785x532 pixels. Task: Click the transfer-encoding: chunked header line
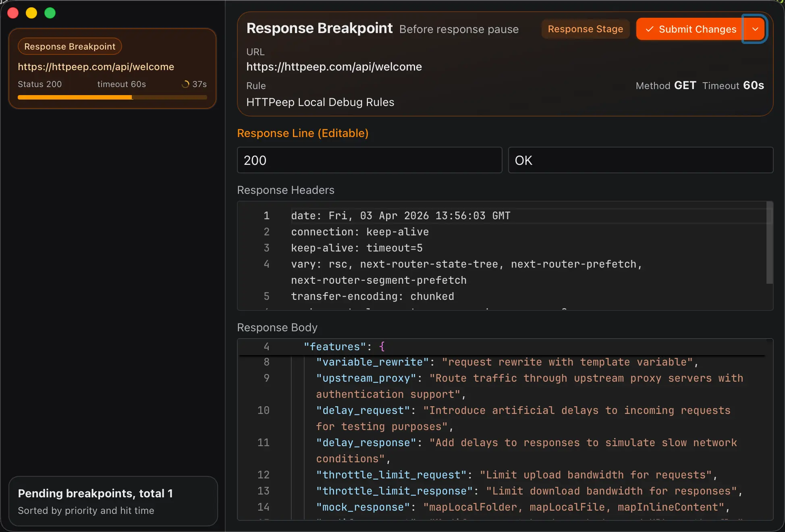(372, 296)
